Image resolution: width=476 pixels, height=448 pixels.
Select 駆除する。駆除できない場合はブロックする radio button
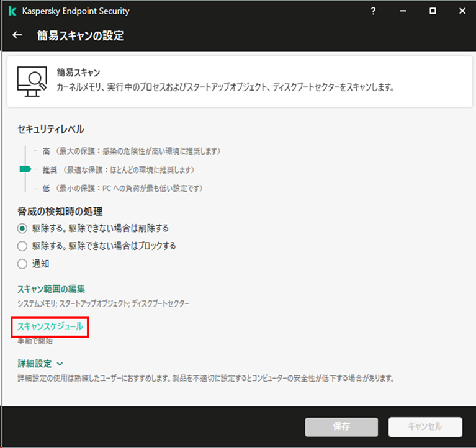coord(22,246)
